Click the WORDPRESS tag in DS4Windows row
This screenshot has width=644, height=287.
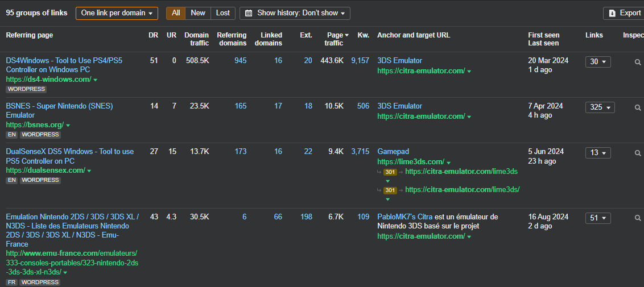click(x=26, y=89)
